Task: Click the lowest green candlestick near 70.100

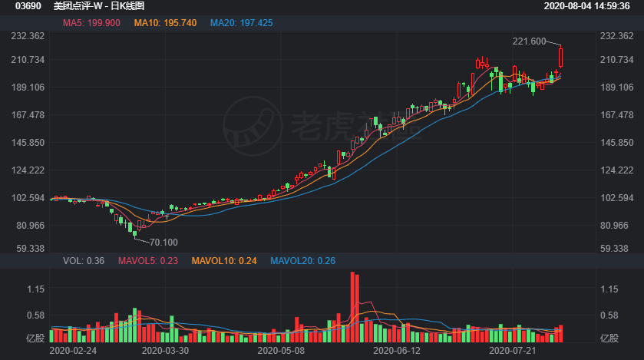Action: pyautogui.click(x=135, y=234)
